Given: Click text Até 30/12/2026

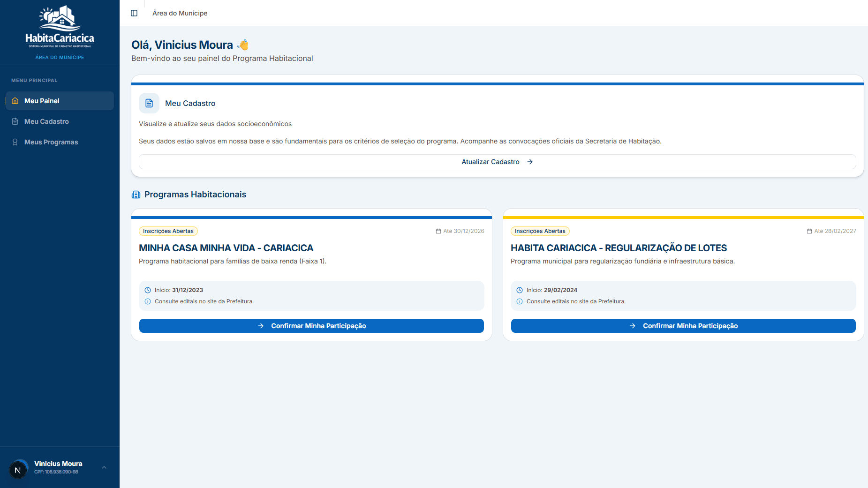Looking at the screenshot, I should pos(464,231).
